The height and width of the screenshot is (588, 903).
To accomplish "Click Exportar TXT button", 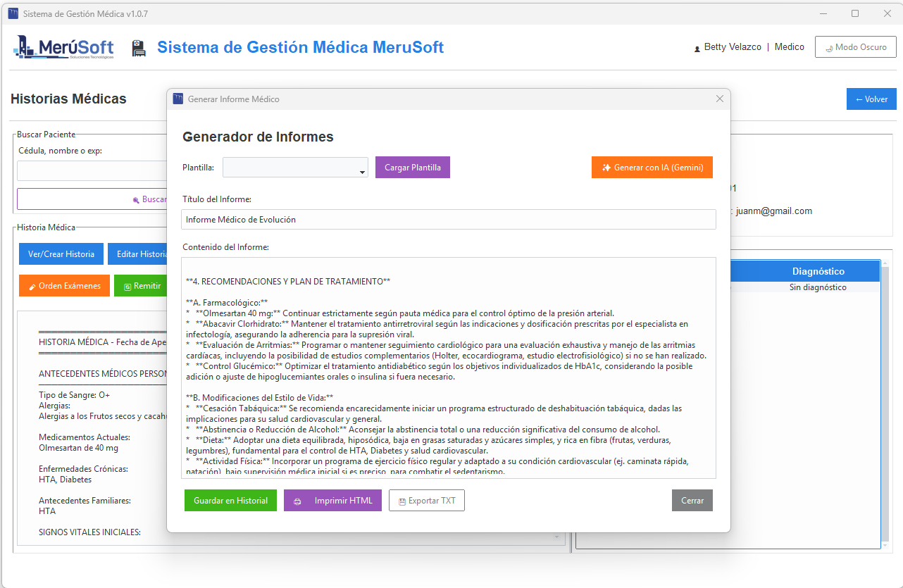I will coord(427,501).
